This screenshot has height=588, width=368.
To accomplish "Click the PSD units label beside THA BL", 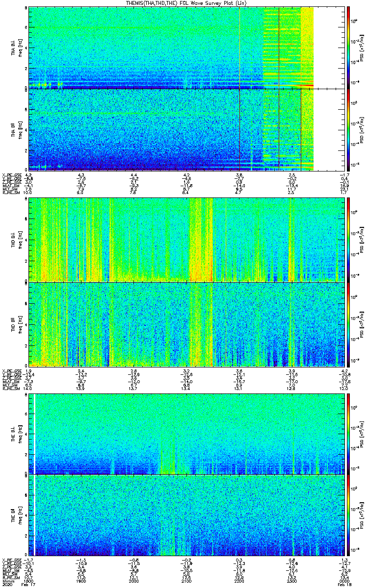I will click(361, 48).
